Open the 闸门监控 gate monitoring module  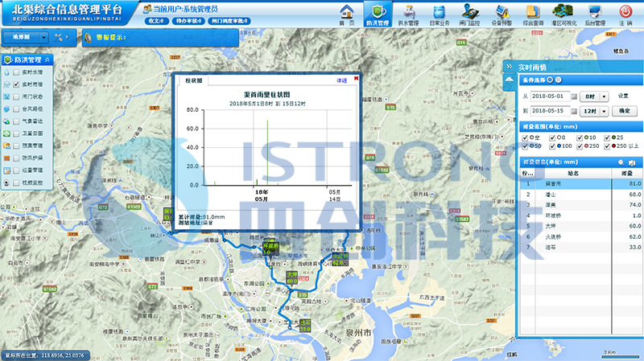tap(468, 12)
